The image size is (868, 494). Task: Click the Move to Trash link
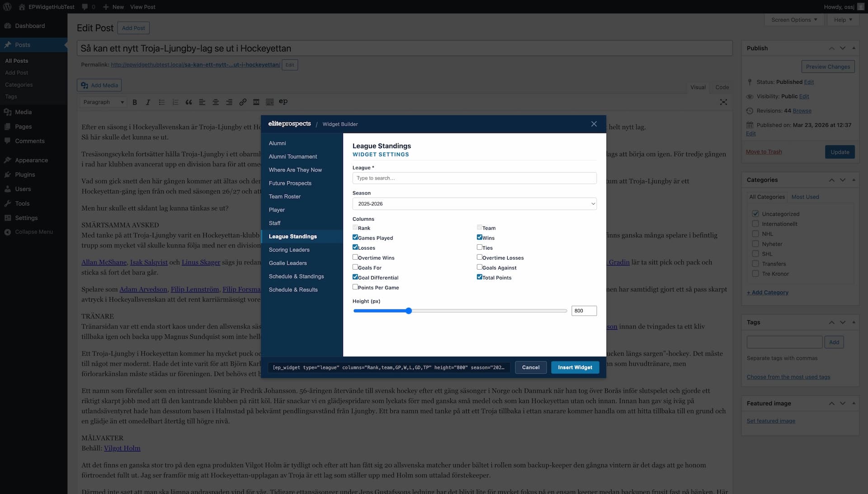pyautogui.click(x=764, y=152)
